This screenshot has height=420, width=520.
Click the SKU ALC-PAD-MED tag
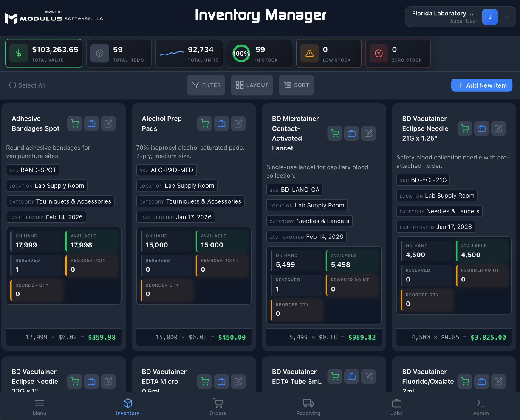tap(167, 170)
